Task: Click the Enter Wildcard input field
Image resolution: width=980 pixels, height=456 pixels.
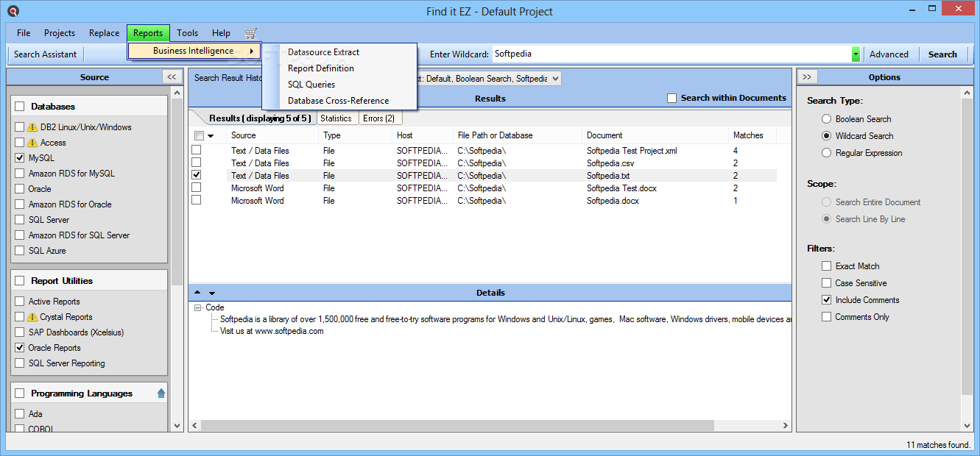Action: pyautogui.click(x=671, y=54)
